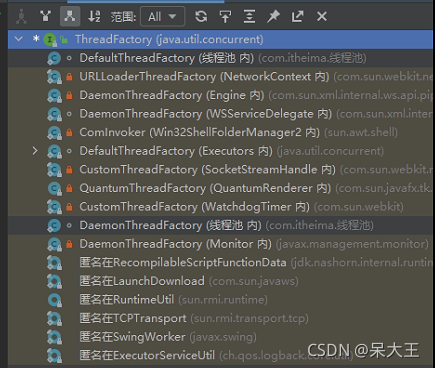This screenshot has height=368, width=435.
Task: Click private lock icon on ComInvoker
Action: (69, 133)
